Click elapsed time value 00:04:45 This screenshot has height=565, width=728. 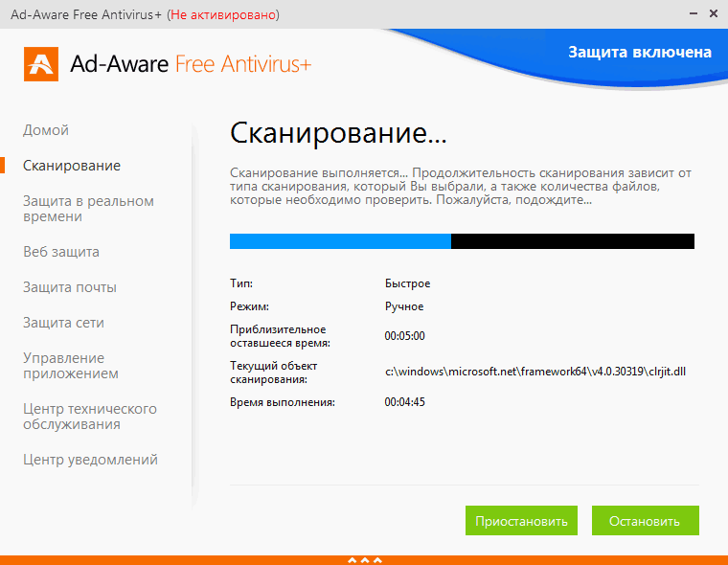pos(405,402)
